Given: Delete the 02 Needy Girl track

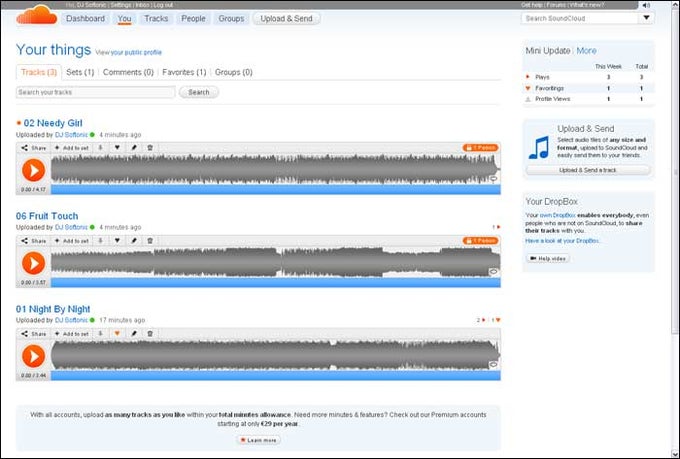Looking at the screenshot, I should coord(150,148).
